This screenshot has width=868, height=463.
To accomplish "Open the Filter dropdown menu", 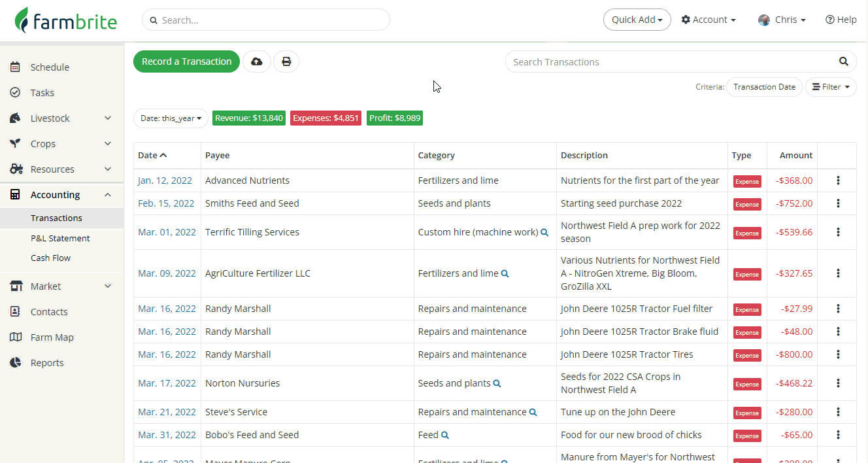I will coord(831,87).
